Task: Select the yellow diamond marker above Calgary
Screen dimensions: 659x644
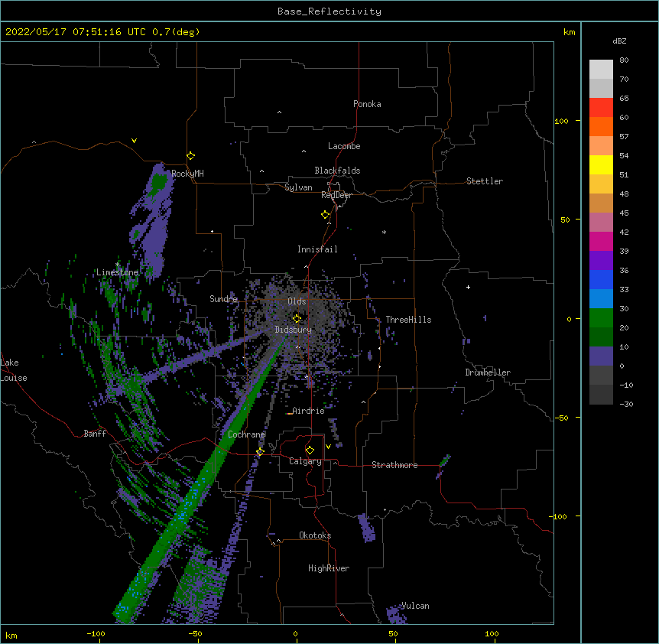Action: coord(310,450)
